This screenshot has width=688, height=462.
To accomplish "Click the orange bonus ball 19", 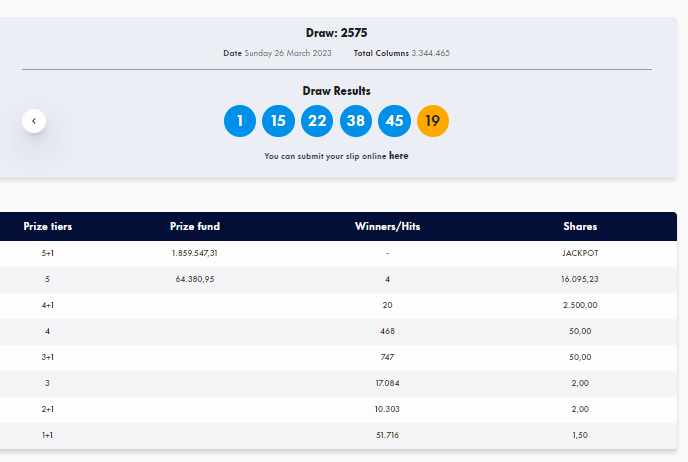I will point(433,121).
